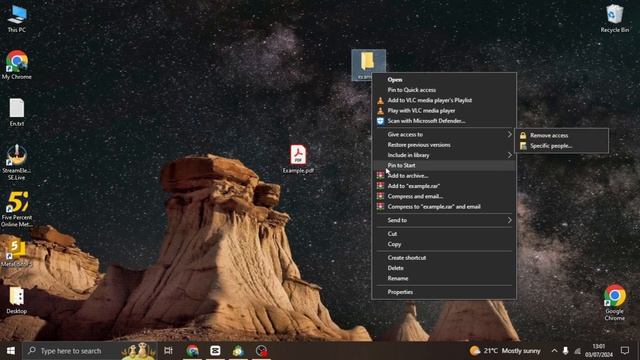The height and width of the screenshot is (360, 640).
Task: Expand the Give access to submenu
Action: pyautogui.click(x=444, y=134)
